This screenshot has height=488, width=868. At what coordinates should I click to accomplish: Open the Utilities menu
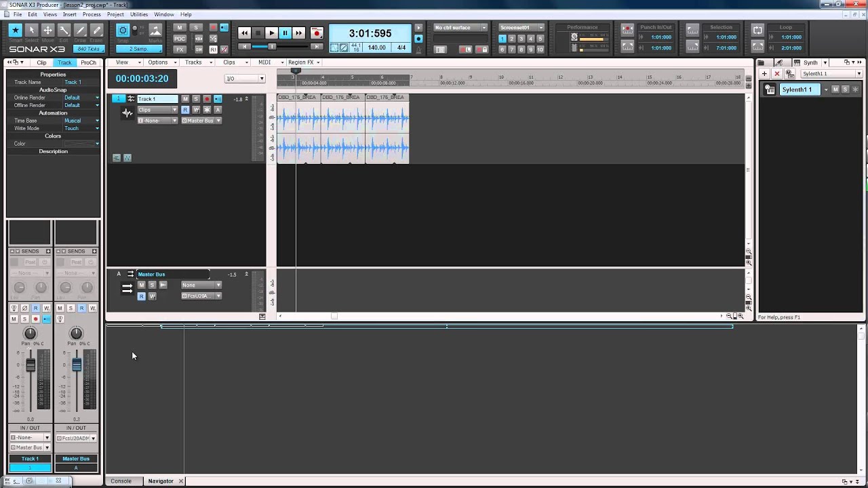coord(139,14)
